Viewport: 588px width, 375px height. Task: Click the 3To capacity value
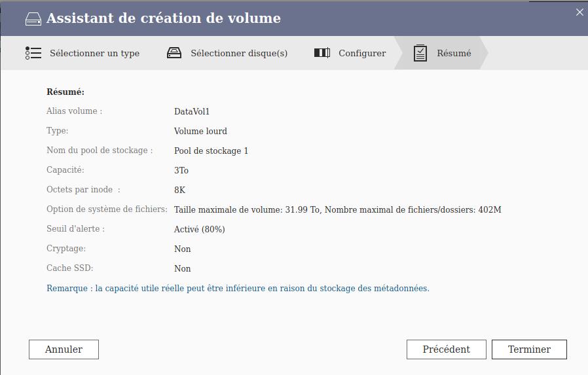click(181, 171)
